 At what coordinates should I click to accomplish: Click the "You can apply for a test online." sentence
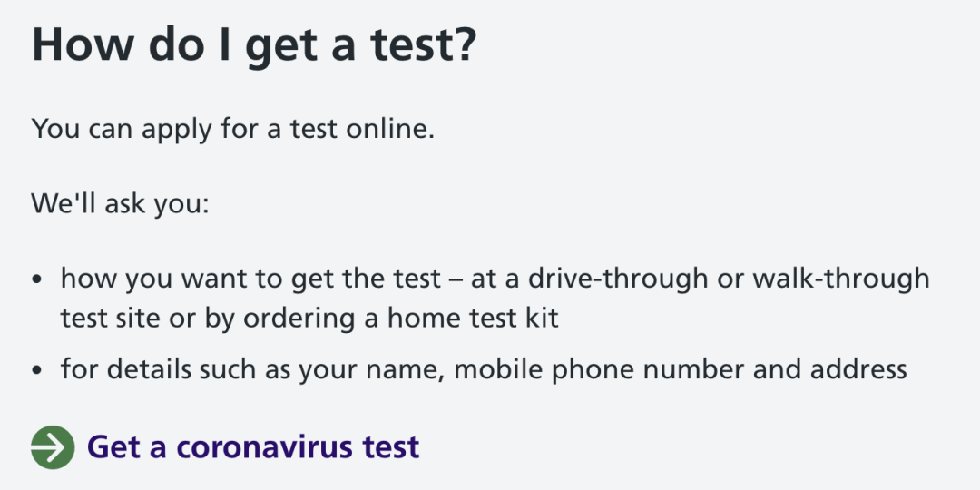pos(233,128)
